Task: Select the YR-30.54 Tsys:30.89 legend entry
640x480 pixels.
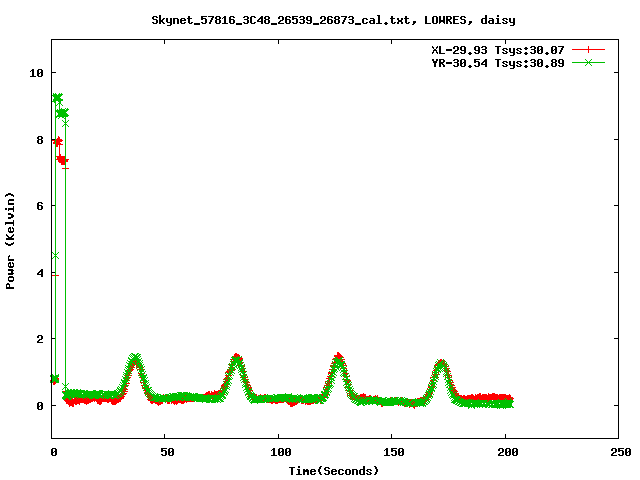Action: coord(498,63)
